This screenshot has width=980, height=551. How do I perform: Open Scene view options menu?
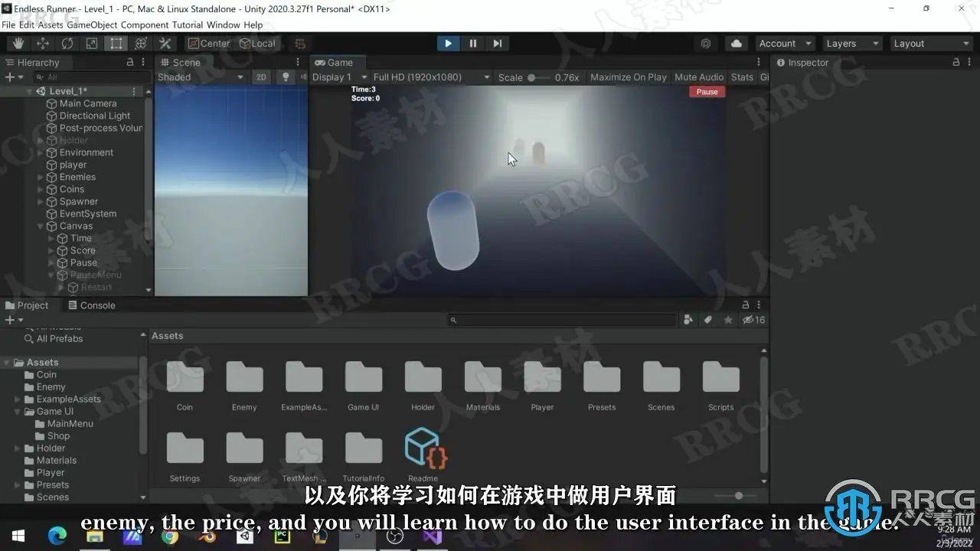(x=298, y=63)
